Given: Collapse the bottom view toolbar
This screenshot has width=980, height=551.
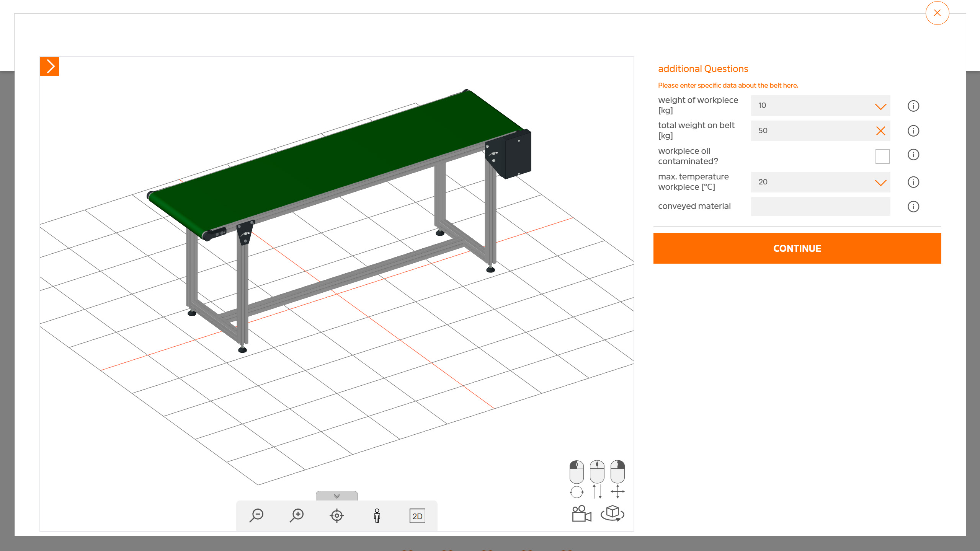Looking at the screenshot, I should pos(337,496).
